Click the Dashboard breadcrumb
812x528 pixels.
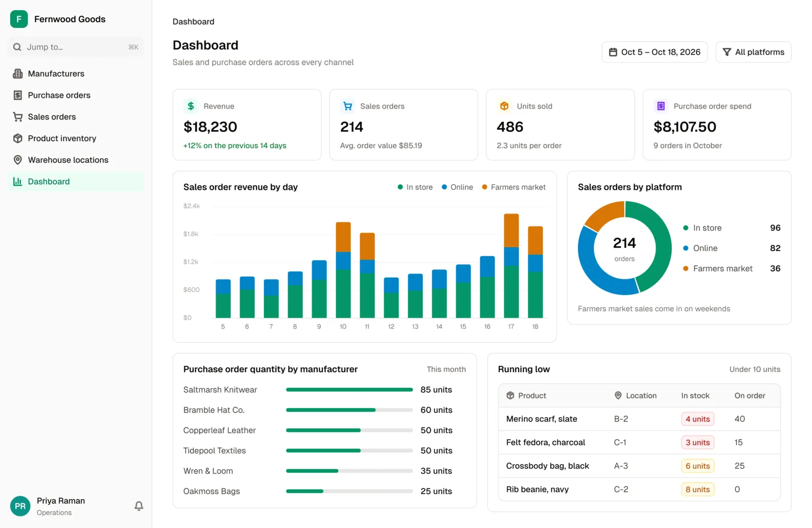pyautogui.click(x=193, y=22)
